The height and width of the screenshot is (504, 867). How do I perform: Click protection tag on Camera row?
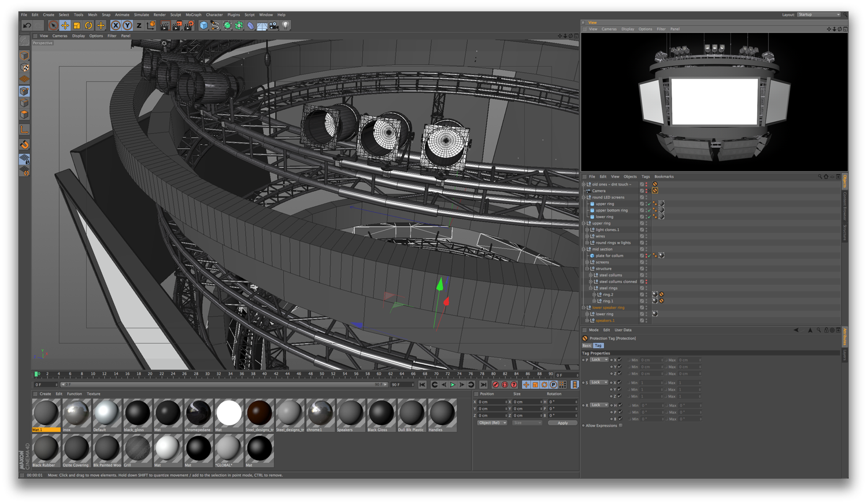(x=655, y=190)
